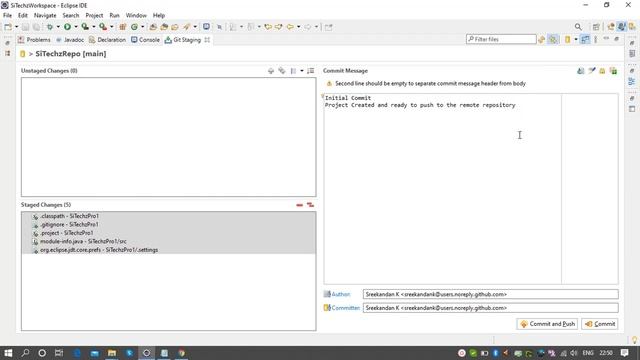Click the Toggle Mark Occurrences monitor icon

[x=207, y=27]
